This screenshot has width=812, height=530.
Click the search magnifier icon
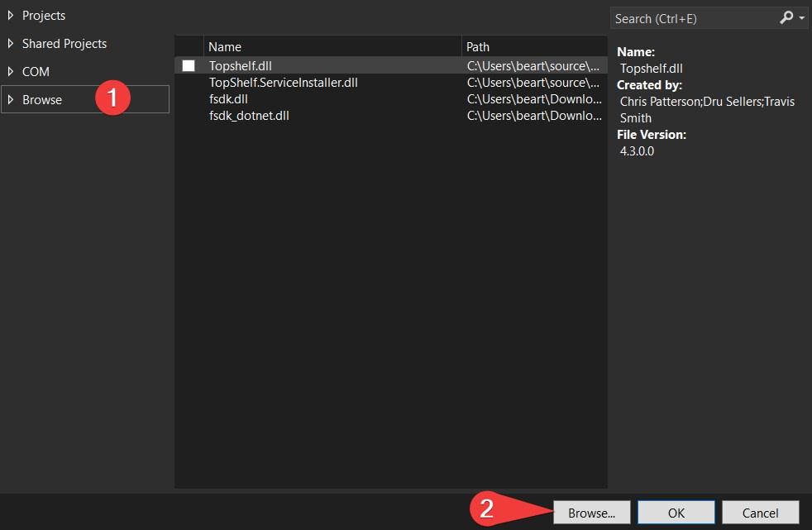click(786, 18)
